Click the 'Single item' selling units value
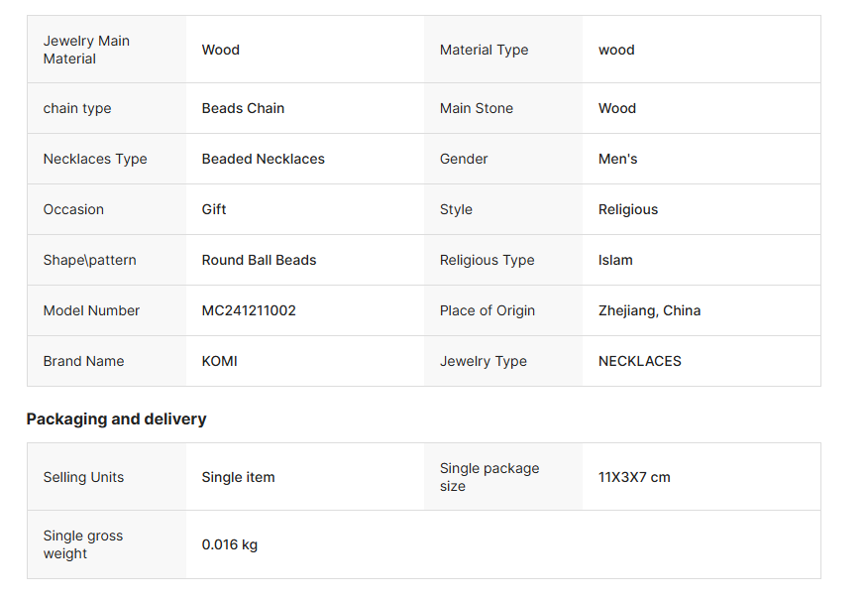The width and height of the screenshot is (868, 597). [x=238, y=477]
